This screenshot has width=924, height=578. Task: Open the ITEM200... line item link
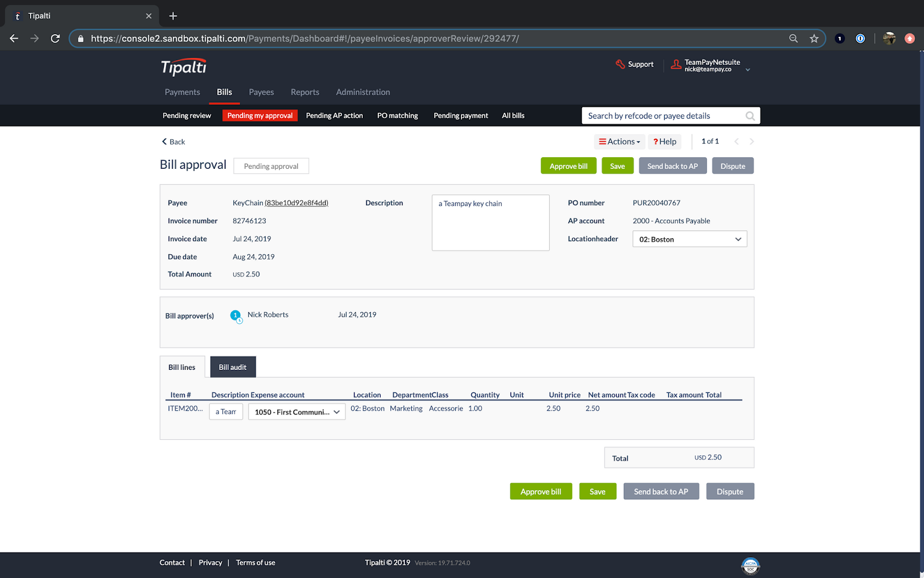click(185, 408)
